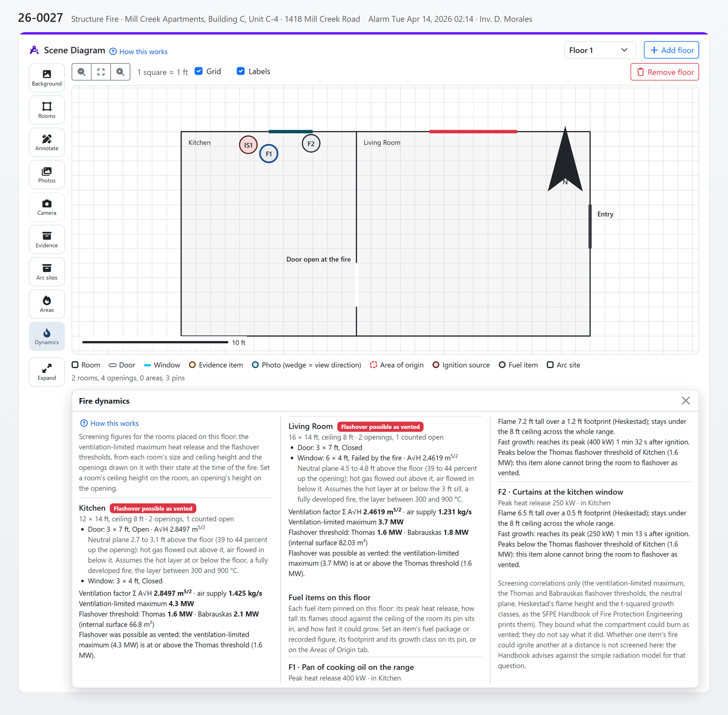
Task: Click Living Room 'Flashover possible as vented' badge
Action: [x=380, y=427]
